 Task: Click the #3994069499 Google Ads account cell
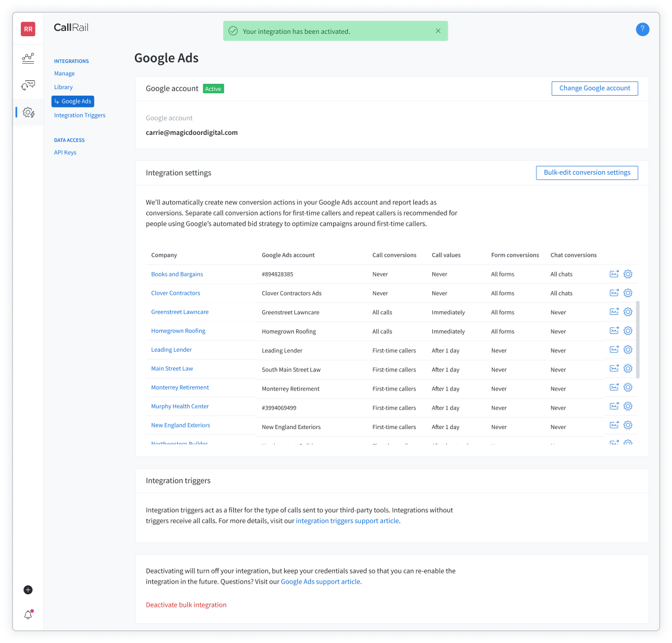point(279,408)
